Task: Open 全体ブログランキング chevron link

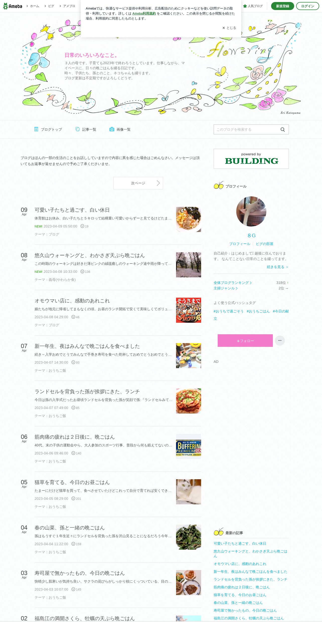Action: 232,283
